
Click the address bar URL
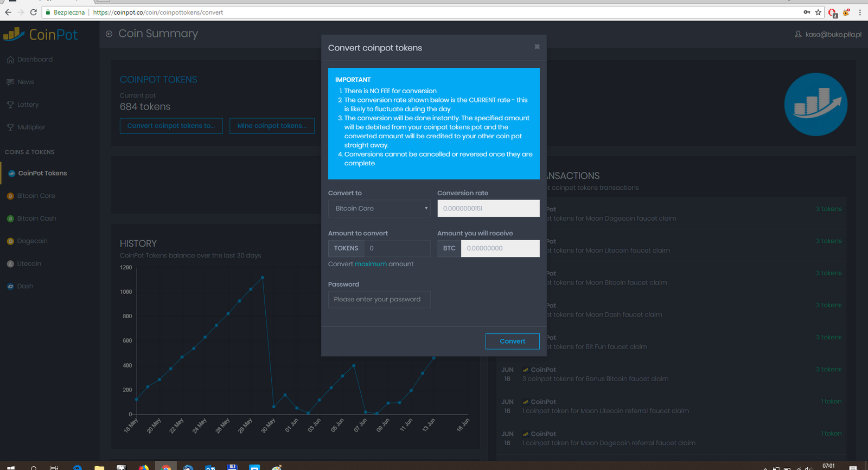point(158,12)
